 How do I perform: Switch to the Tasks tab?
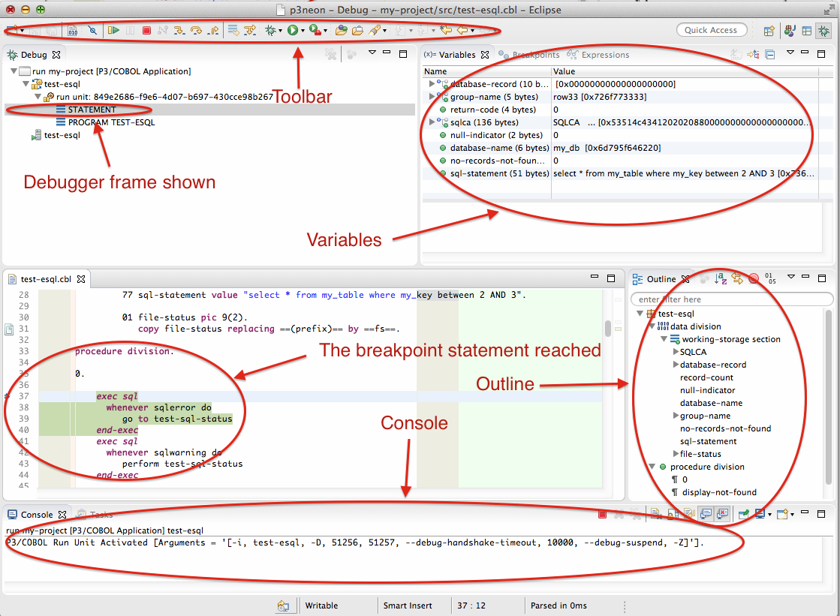click(95, 514)
